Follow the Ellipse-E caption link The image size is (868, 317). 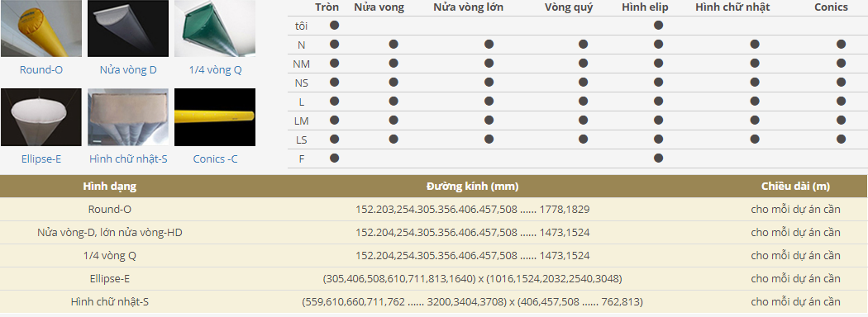(41, 158)
